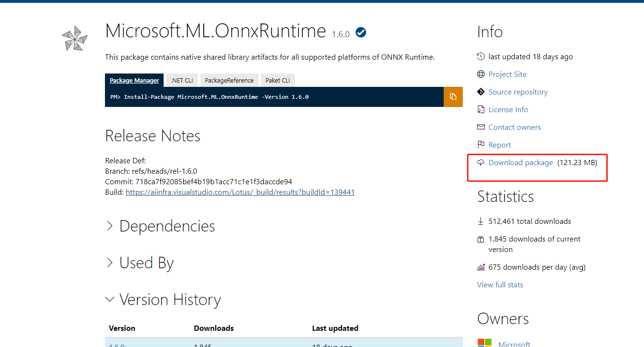The height and width of the screenshot is (347, 644).
Task: Open the aiinfra.visualstudio.com build results link
Action: [x=240, y=192]
